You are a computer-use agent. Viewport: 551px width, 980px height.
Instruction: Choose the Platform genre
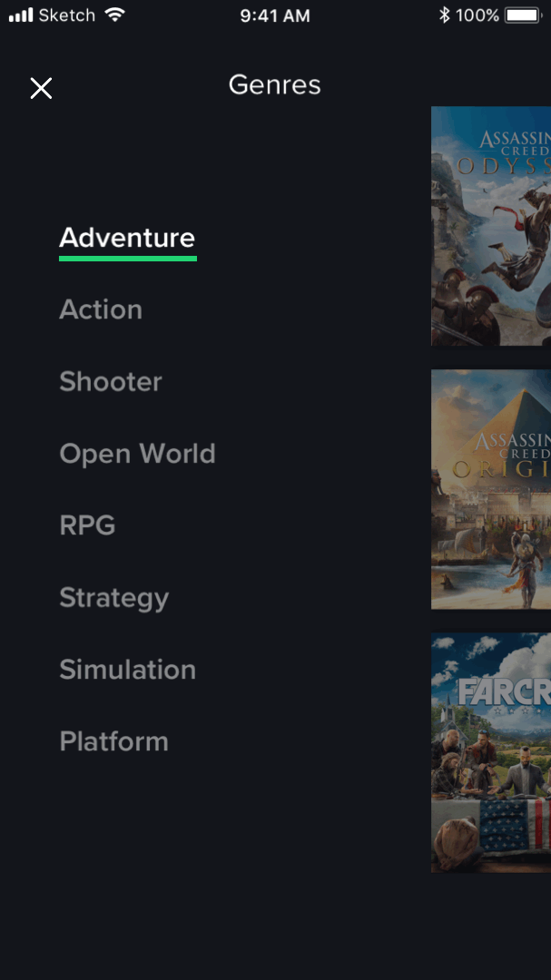coord(113,741)
